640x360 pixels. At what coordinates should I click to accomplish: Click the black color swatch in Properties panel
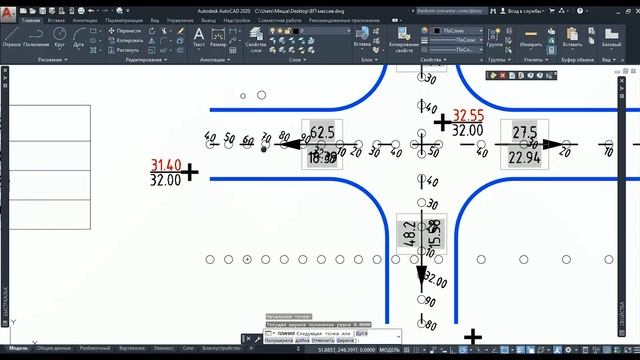(437, 31)
